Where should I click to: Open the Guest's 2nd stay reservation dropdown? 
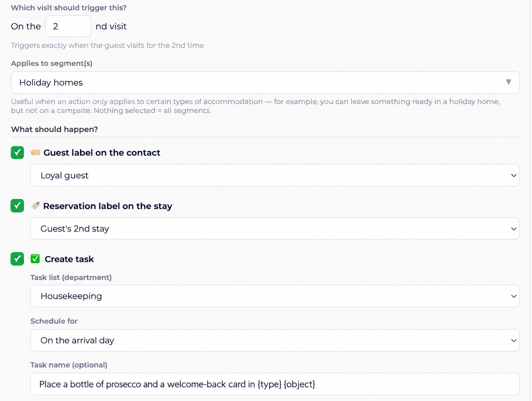pos(275,229)
